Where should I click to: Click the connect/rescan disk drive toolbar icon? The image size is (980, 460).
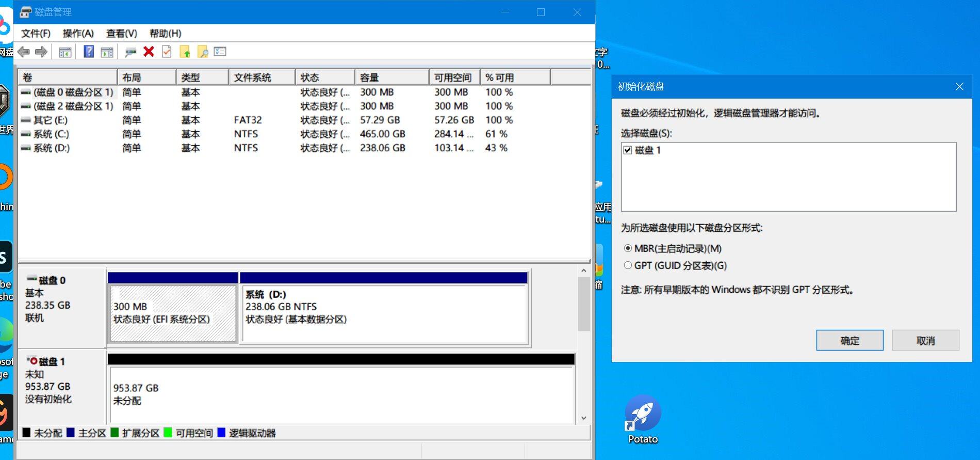pos(130,52)
